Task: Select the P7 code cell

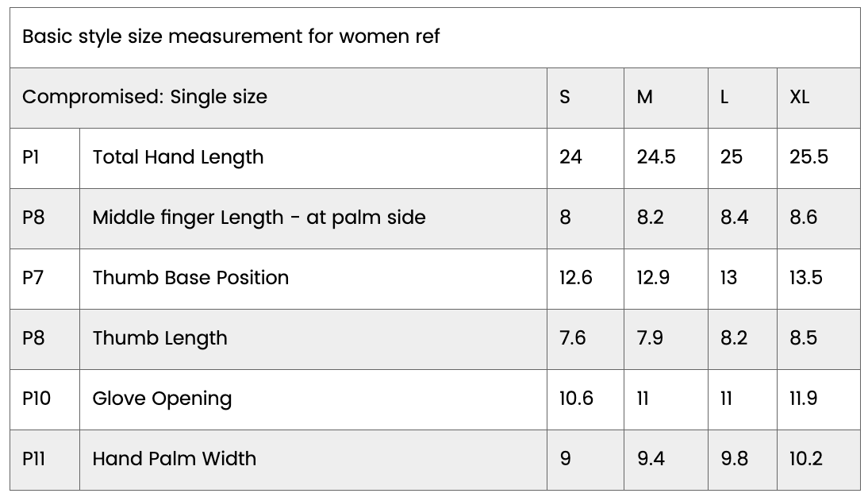Action: [x=33, y=278]
